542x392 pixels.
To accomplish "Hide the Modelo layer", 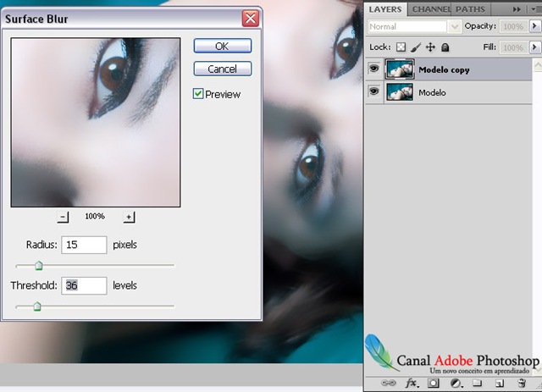I will click(x=374, y=91).
